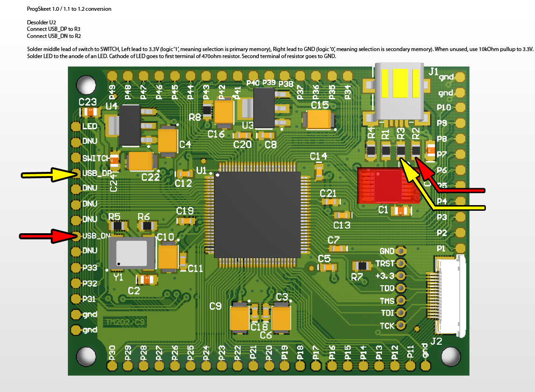Click the TCK JTAG pad
Viewport: 535px width, 392px height.
(401, 325)
